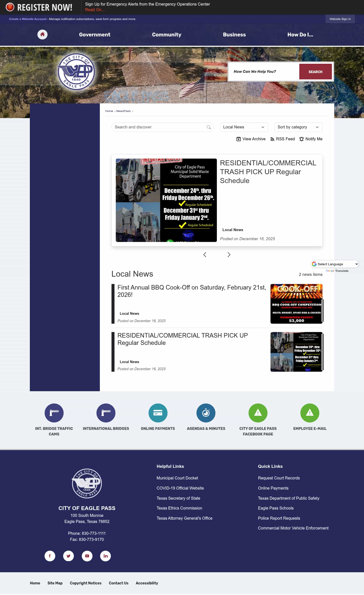Go to next news slide arrow
The height and width of the screenshot is (595, 364).
click(x=229, y=255)
